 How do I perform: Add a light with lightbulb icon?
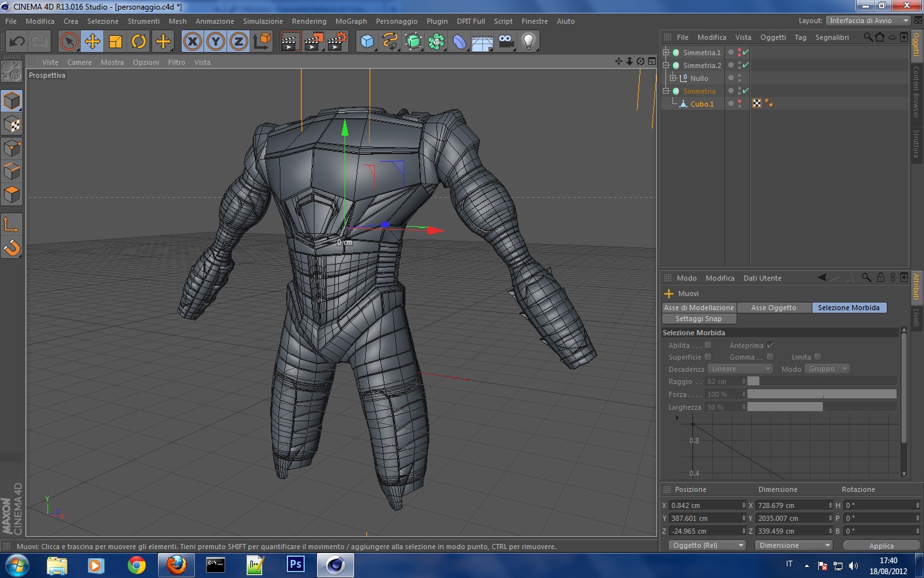(528, 42)
